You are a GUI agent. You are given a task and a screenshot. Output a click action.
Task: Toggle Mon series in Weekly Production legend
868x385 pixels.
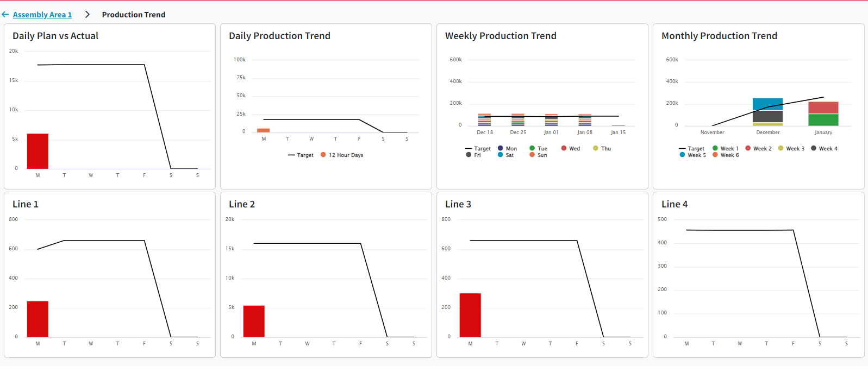[508, 148]
